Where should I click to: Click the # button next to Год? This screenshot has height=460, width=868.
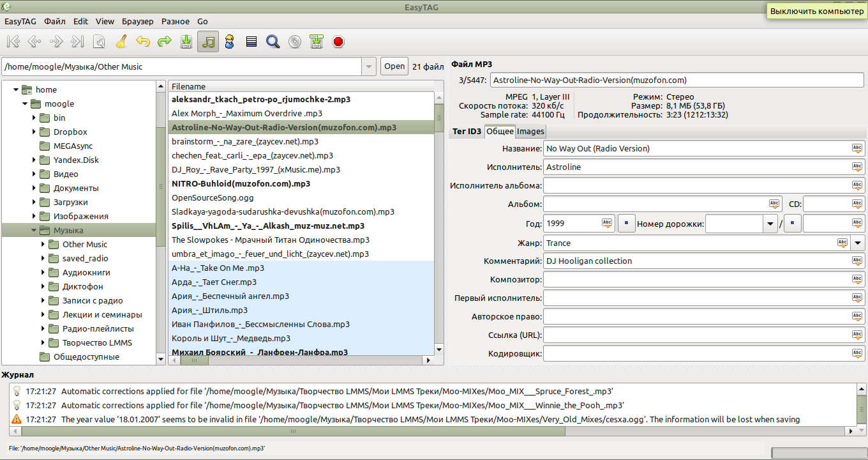(x=625, y=224)
